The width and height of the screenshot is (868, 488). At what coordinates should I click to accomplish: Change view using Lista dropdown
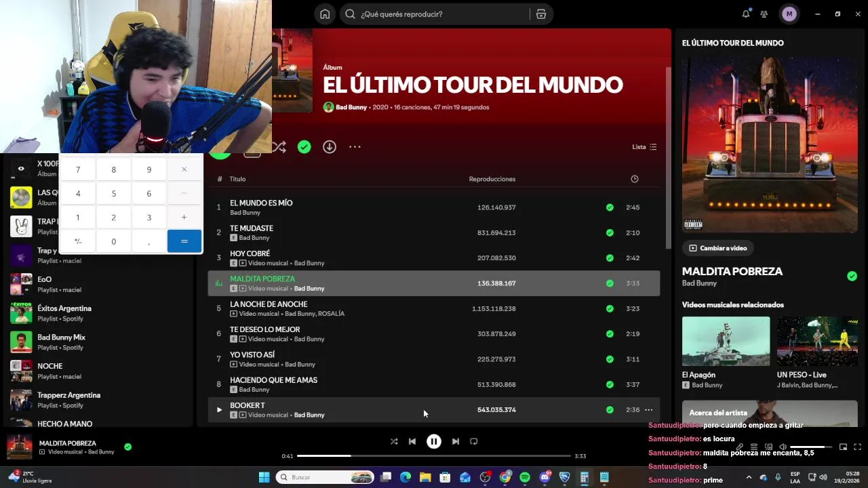[644, 147]
